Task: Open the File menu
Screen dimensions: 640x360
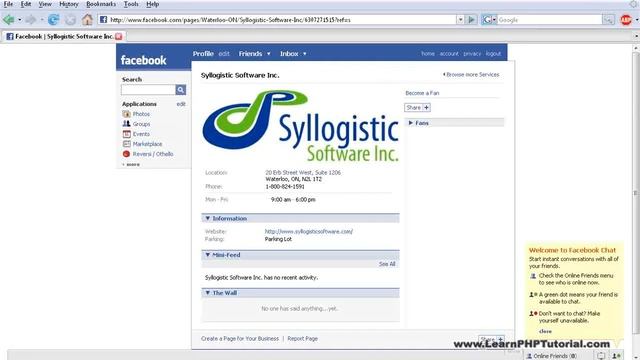Action: point(8,4)
